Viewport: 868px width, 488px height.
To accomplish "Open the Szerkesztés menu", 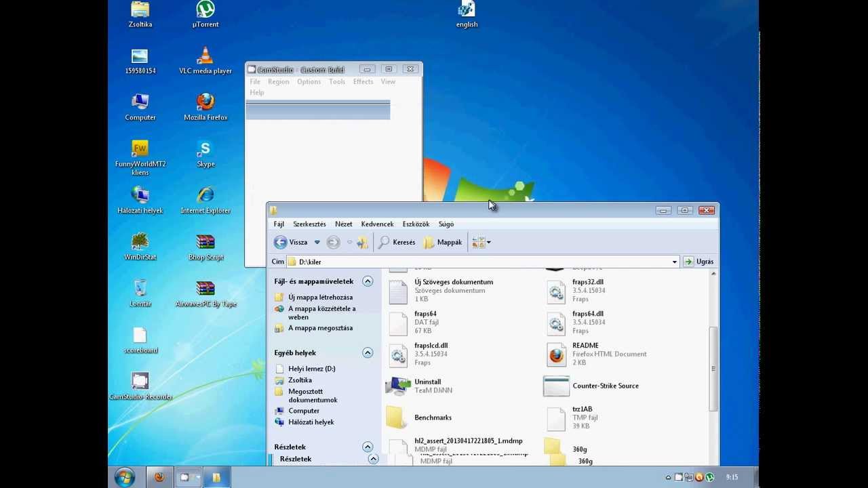I will coord(309,224).
